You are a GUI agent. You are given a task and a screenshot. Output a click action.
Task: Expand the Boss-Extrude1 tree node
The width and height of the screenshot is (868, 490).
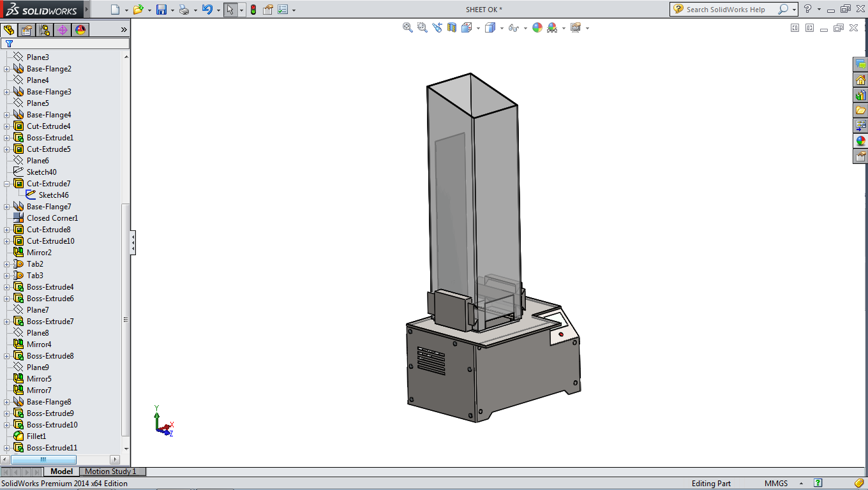(7, 138)
